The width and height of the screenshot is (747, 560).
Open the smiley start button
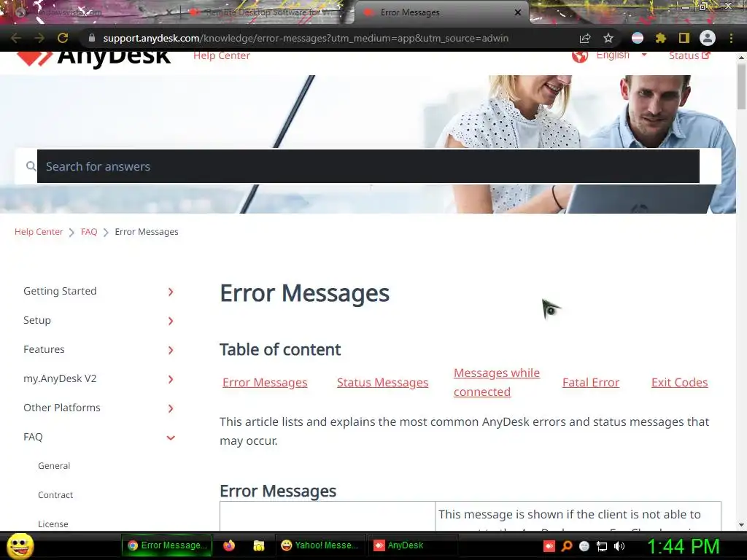pos(20,545)
